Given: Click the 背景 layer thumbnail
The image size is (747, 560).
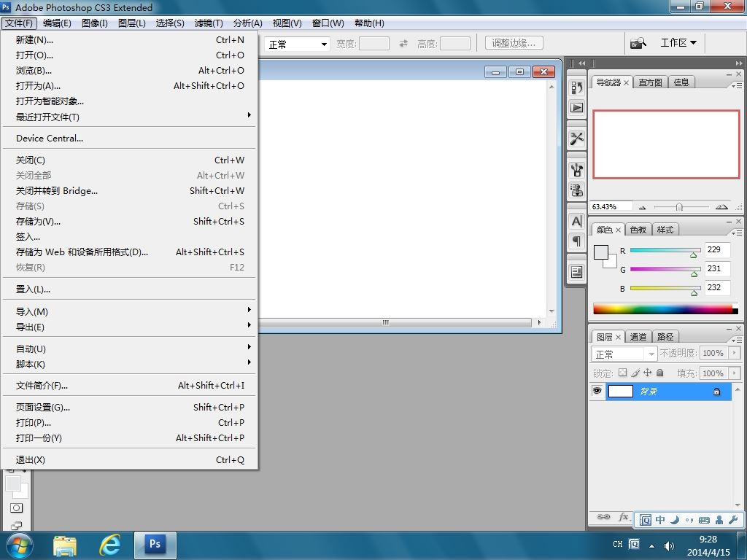Looking at the screenshot, I should tap(621, 392).
